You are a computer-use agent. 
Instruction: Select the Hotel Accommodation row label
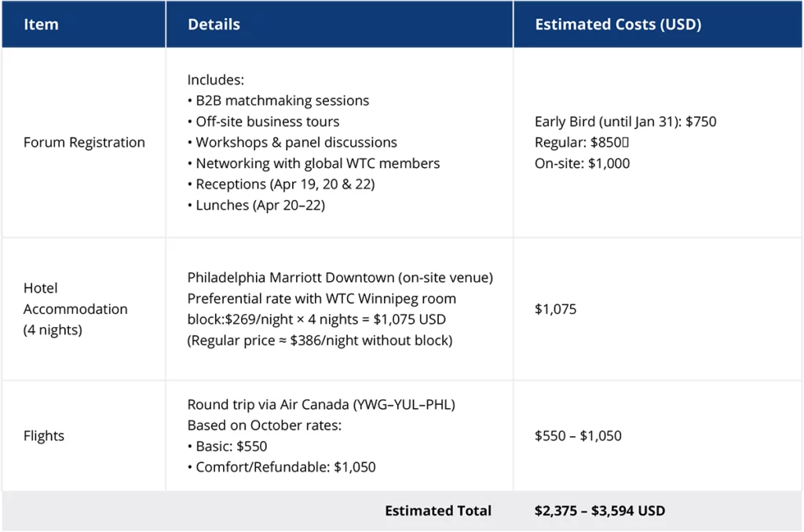(x=75, y=309)
